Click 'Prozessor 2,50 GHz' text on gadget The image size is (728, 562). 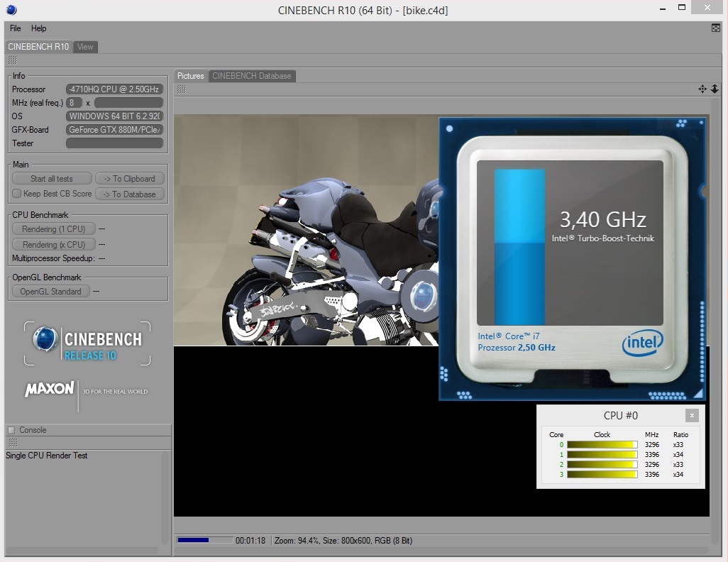pyautogui.click(x=517, y=348)
